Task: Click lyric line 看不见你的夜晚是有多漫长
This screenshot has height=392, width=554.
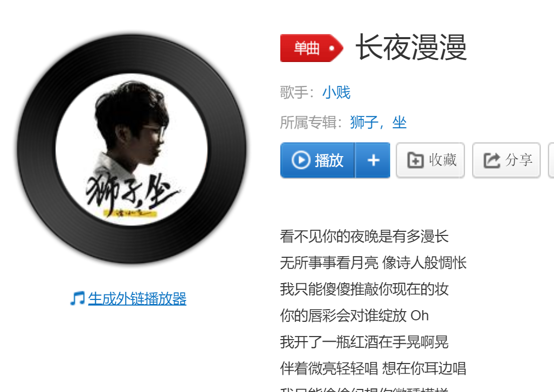Action: coord(364,236)
